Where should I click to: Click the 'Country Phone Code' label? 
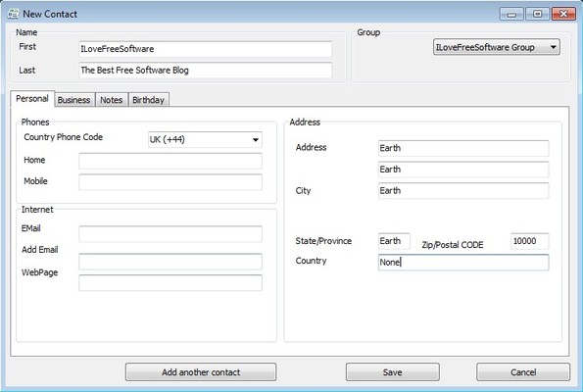pyautogui.click(x=64, y=137)
